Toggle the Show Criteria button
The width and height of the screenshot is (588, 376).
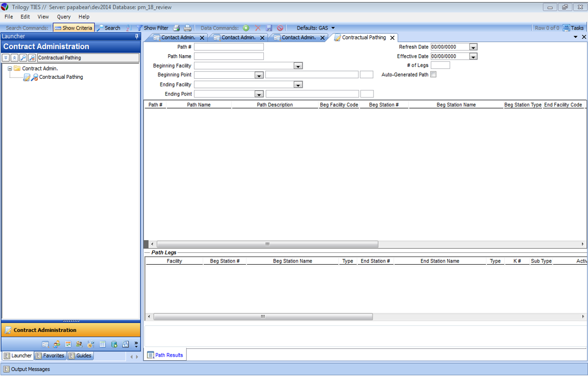coord(73,28)
